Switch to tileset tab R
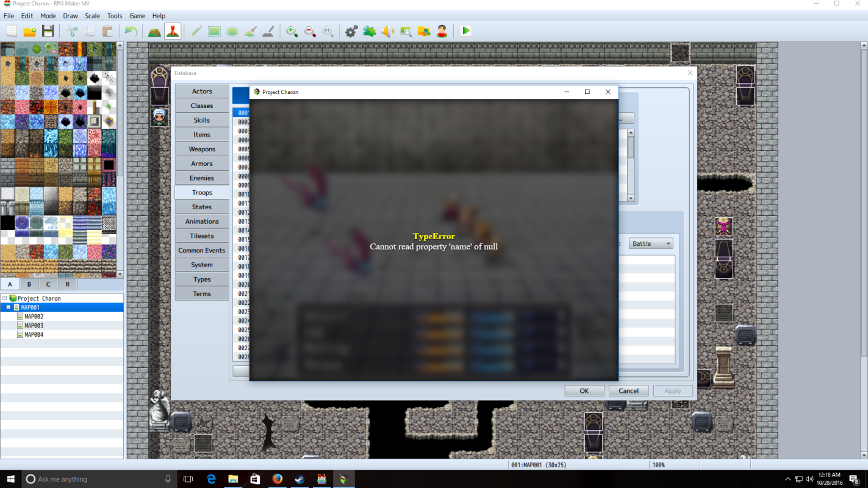 coord(68,284)
